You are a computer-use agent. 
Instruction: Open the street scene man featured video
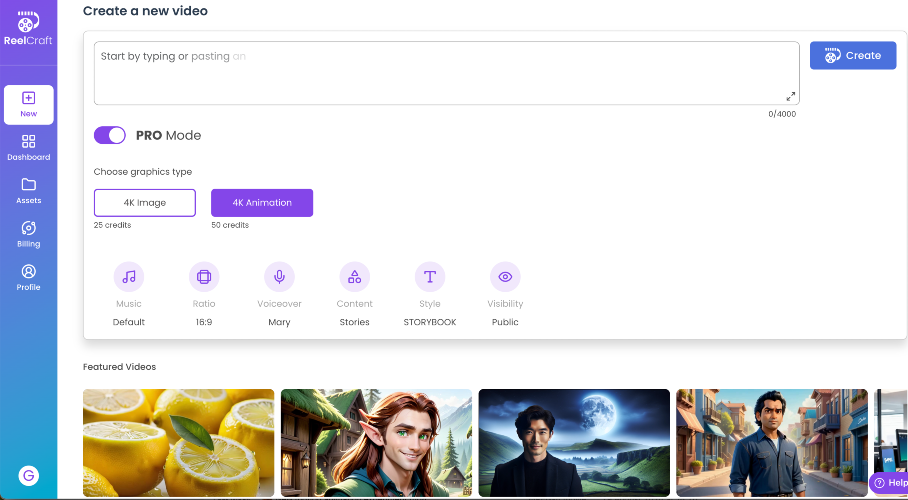[x=772, y=443]
